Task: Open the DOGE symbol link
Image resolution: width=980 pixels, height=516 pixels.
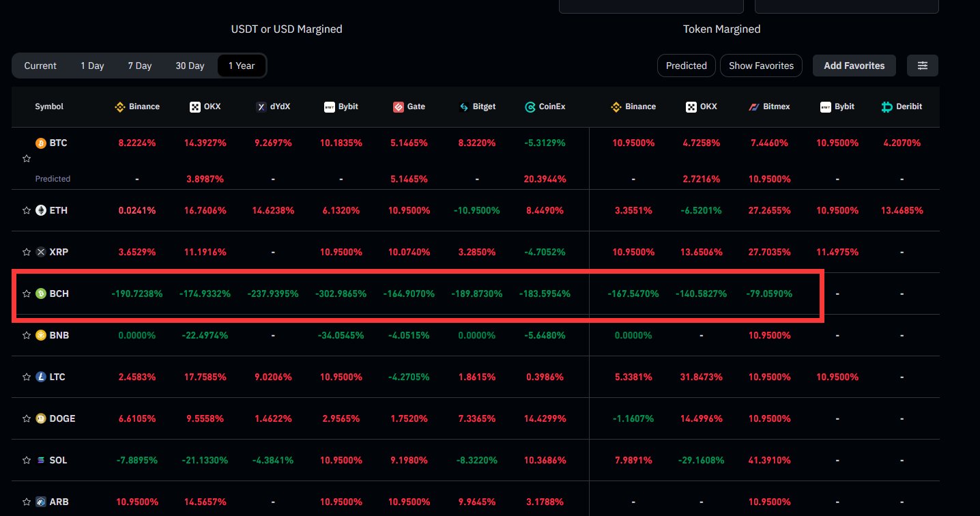Action: point(62,418)
